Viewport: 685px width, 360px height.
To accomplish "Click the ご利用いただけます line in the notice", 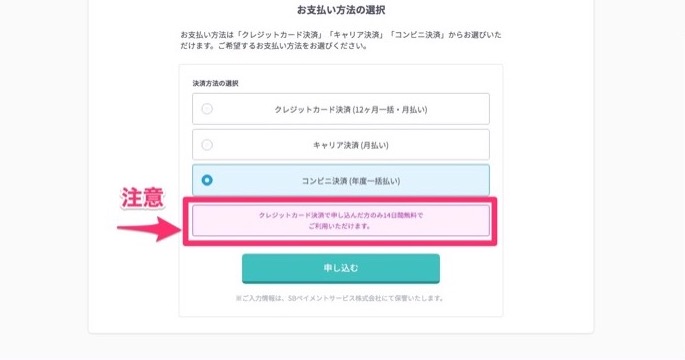I will coord(340,226).
